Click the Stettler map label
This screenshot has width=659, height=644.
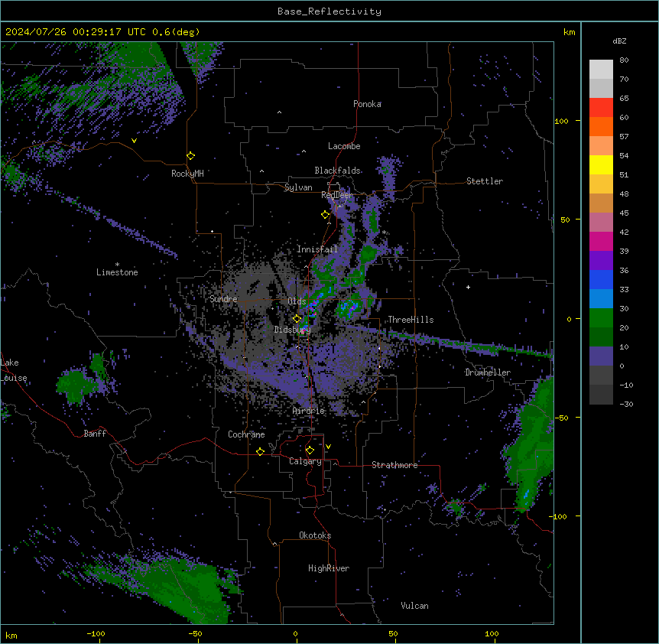tap(485, 181)
